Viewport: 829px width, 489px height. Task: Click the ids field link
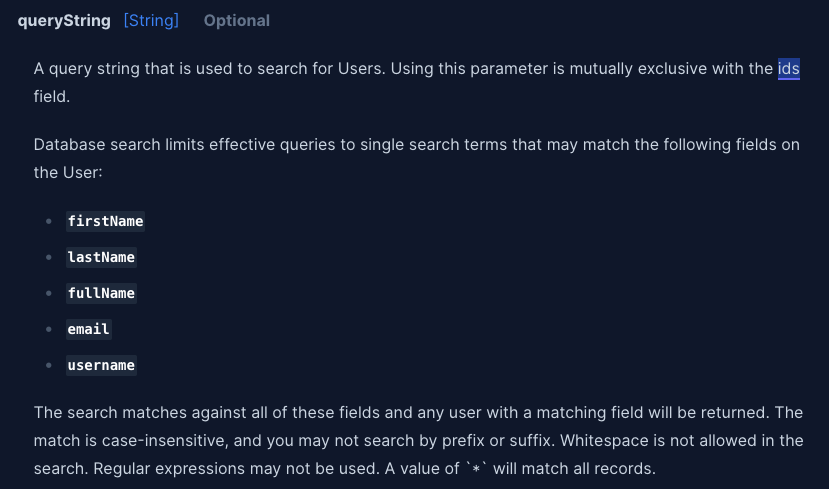click(788, 69)
